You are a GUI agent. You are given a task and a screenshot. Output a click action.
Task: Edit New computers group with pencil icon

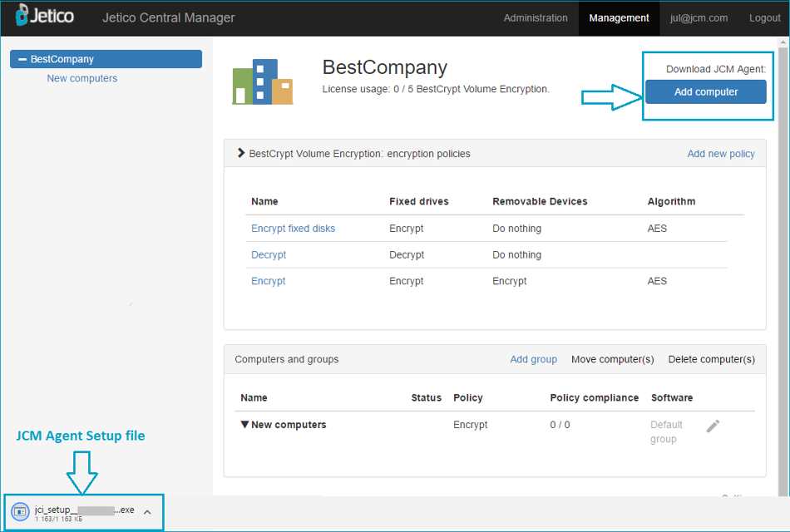tap(713, 426)
